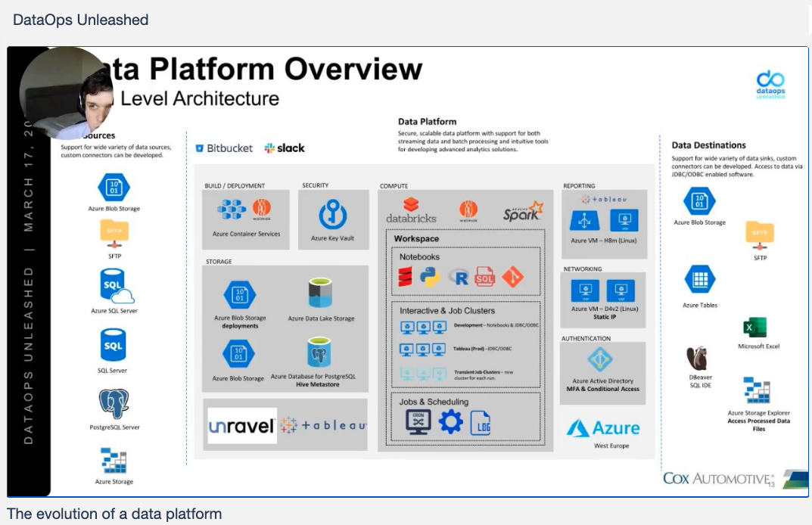Screen dimensions: 812x525
Task: Click the Microsoft Excel icon
Action: [755, 328]
